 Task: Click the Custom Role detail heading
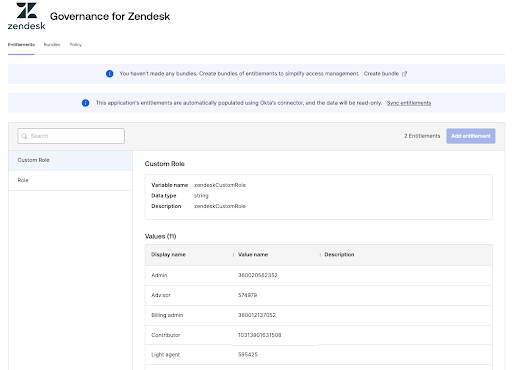(165, 164)
